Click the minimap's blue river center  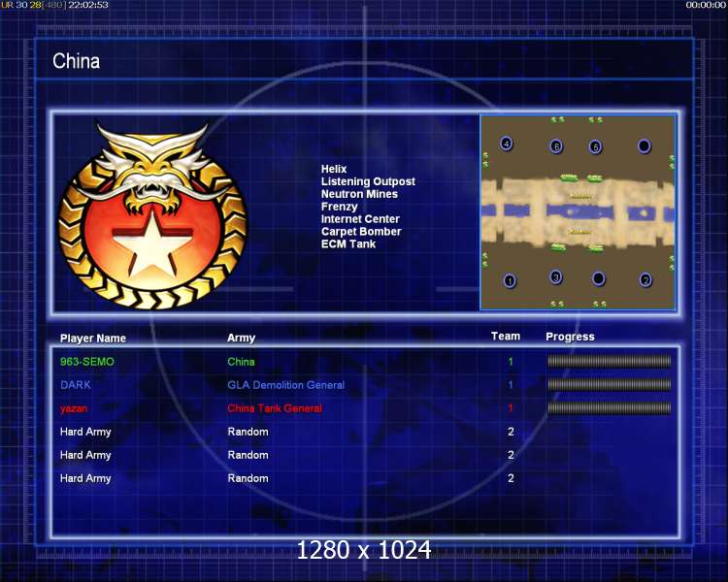[579, 212]
